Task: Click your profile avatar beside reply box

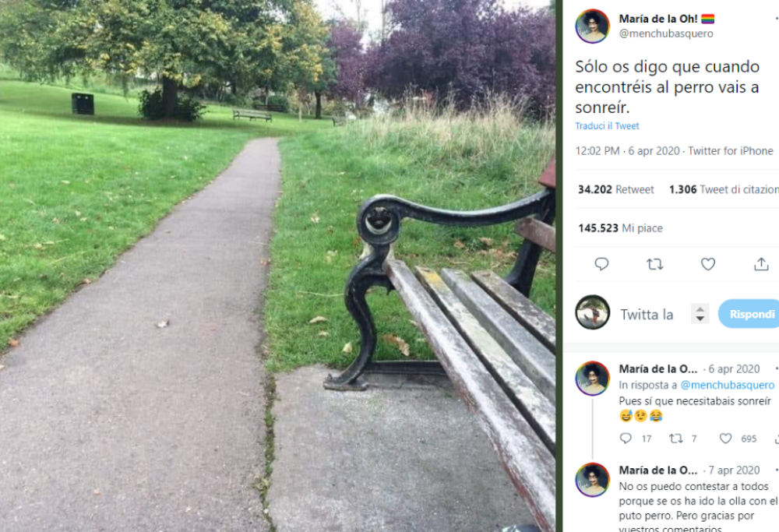Action: click(x=592, y=312)
